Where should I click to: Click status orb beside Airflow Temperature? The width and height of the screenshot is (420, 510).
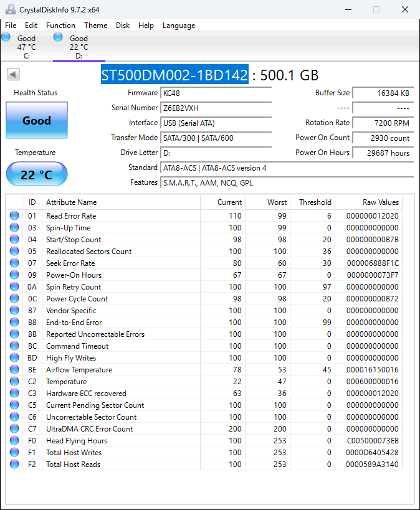[14, 369]
